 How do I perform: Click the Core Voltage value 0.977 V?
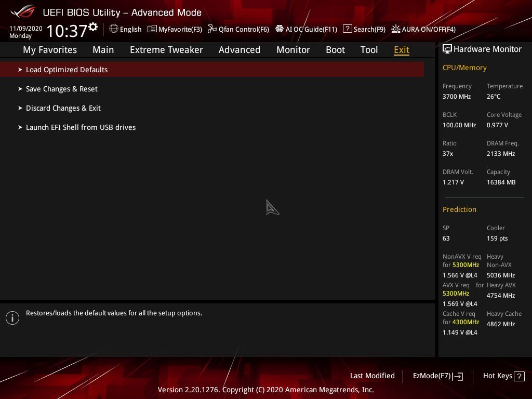click(x=497, y=125)
